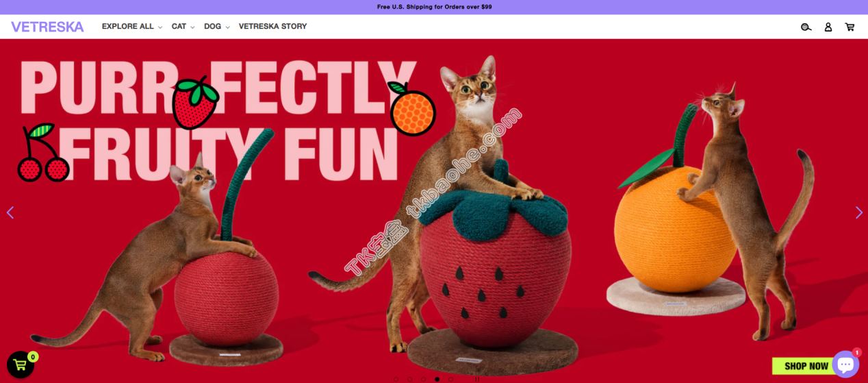
Task: Select the third carousel dot
Action: 423,379
